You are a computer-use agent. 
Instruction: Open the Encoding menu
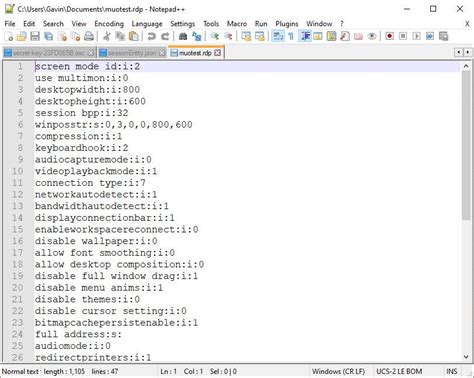tap(109, 24)
